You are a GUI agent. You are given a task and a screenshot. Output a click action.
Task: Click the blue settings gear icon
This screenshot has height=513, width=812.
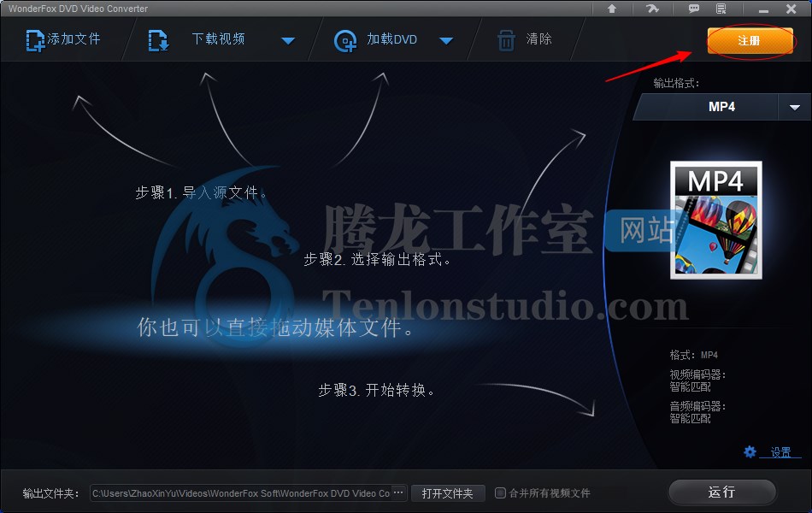pos(750,451)
